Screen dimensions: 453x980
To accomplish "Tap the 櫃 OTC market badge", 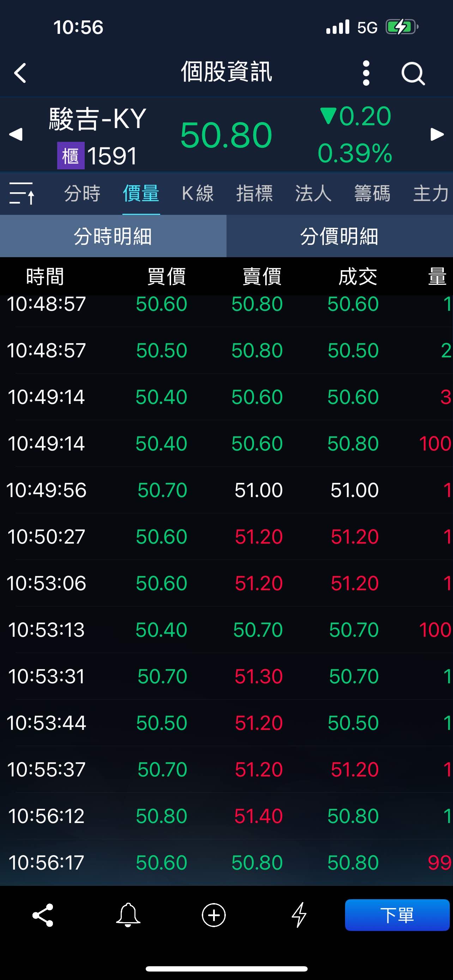I will (x=71, y=156).
